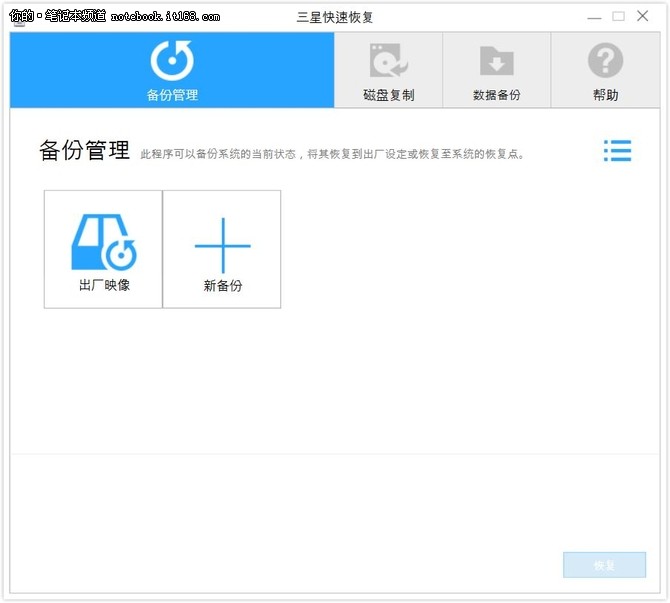The height and width of the screenshot is (603, 670).
Task: Close the 三星快速恢复 window
Action: pos(643,16)
